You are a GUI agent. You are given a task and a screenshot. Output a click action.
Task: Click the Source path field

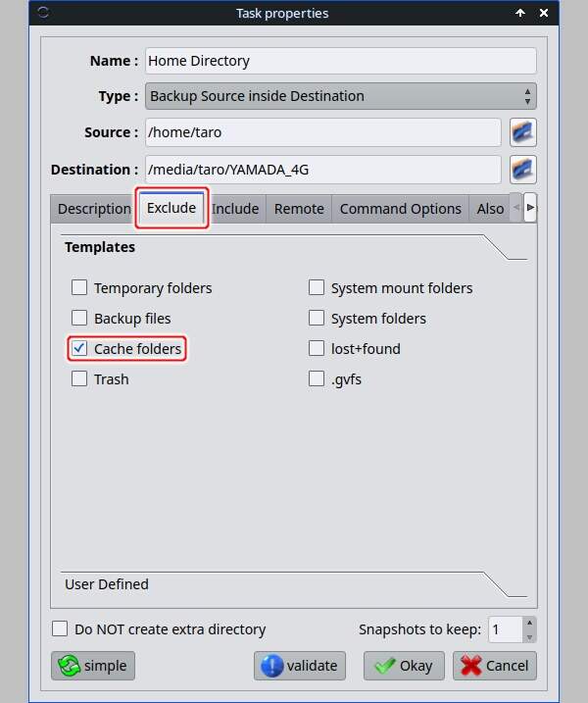pos(323,132)
